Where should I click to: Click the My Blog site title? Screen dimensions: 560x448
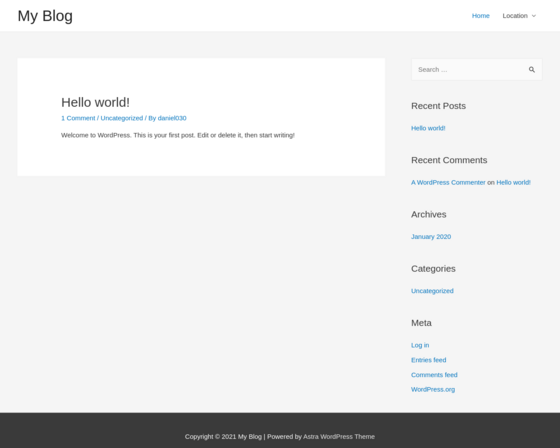[x=45, y=16]
